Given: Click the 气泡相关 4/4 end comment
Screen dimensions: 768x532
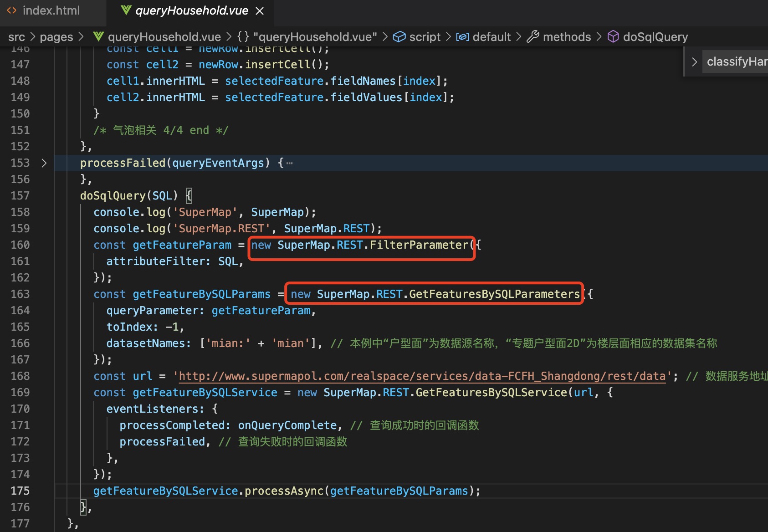Looking at the screenshot, I should (161, 130).
